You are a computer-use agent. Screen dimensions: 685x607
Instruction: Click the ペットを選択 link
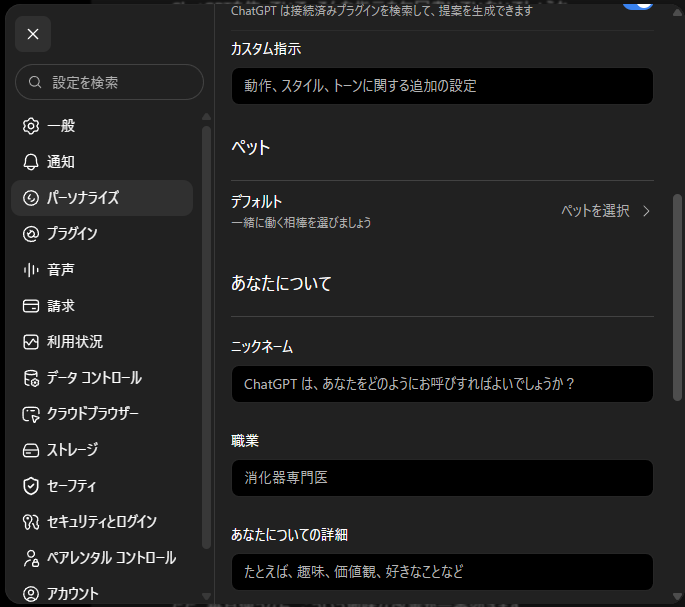(x=595, y=211)
